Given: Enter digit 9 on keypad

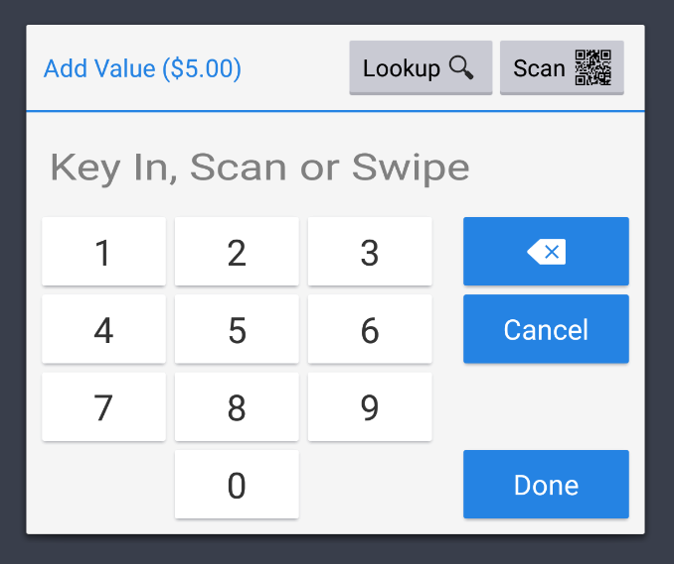Looking at the screenshot, I should pos(370,408).
